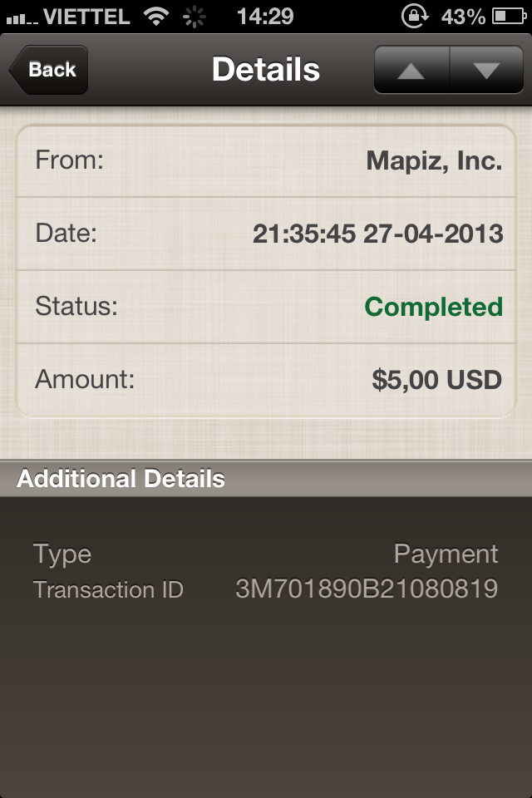532x798 pixels.
Task: Tap the Completed status text
Action: [x=433, y=307]
